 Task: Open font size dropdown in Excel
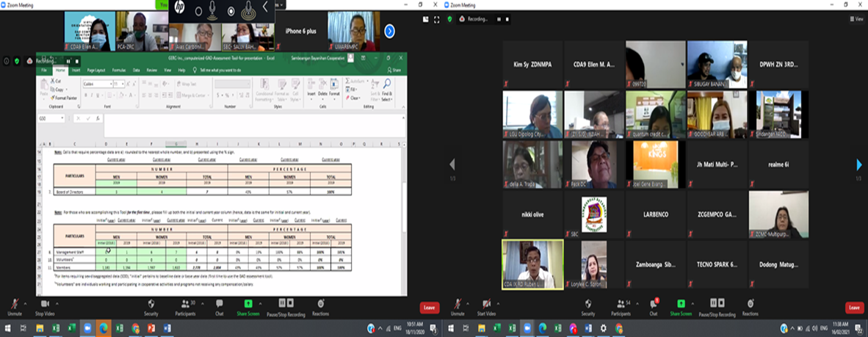point(123,84)
